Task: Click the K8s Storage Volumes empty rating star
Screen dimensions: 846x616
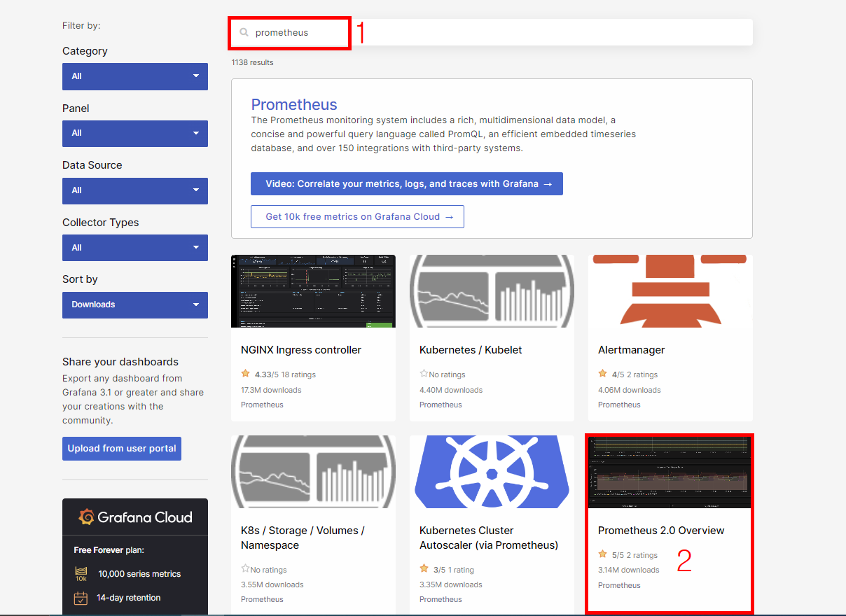Action: click(x=245, y=569)
